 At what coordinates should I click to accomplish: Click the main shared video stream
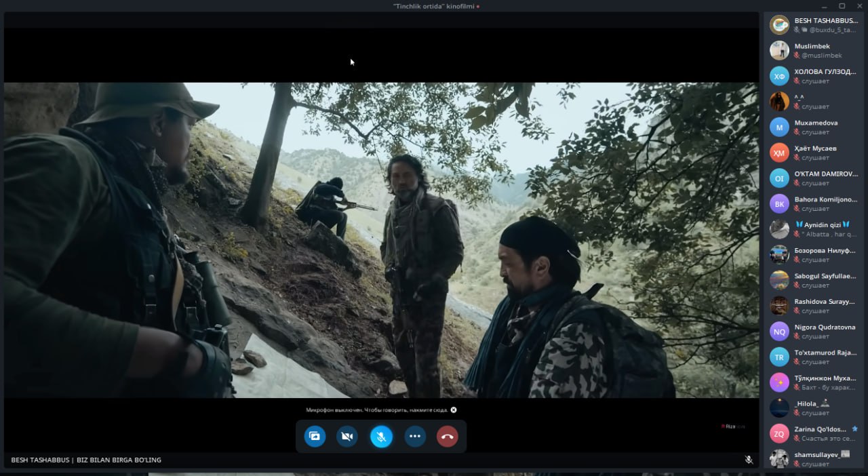[381, 240]
